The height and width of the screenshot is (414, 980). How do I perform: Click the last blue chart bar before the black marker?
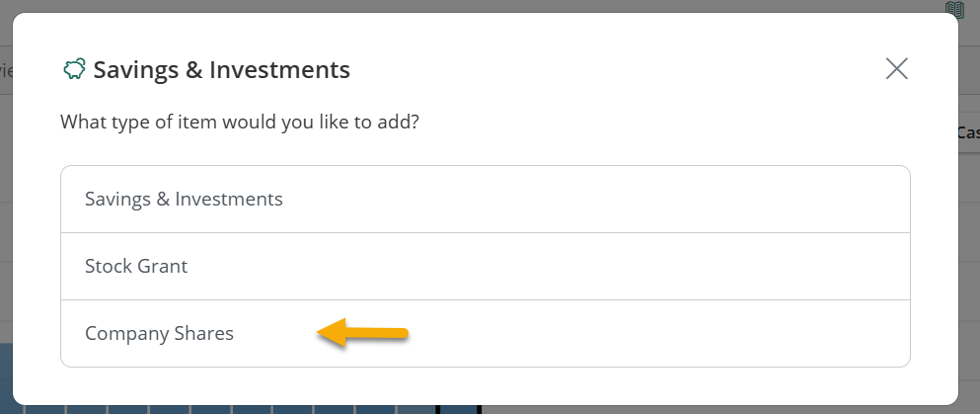point(415,408)
